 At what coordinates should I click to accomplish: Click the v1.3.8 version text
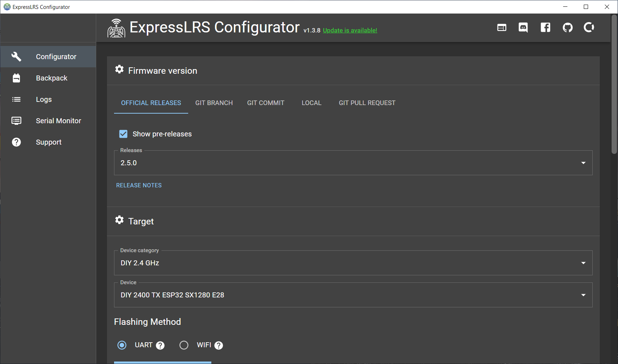(312, 31)
